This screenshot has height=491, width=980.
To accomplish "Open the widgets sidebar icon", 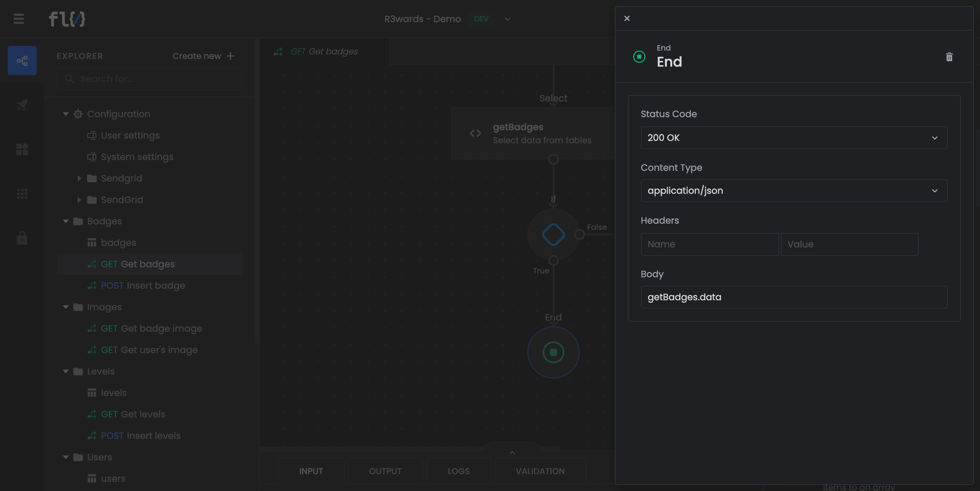I will 22,149.
